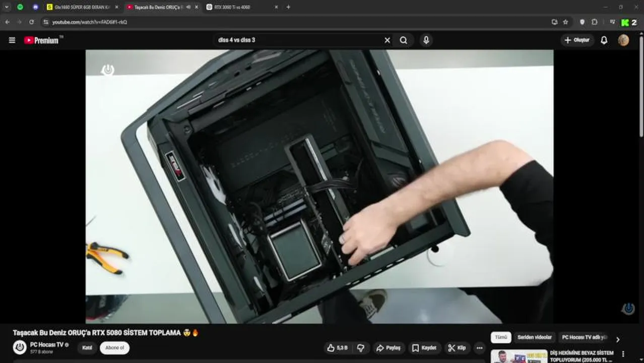Subscribe with Abone ol button

click(114, 348)
